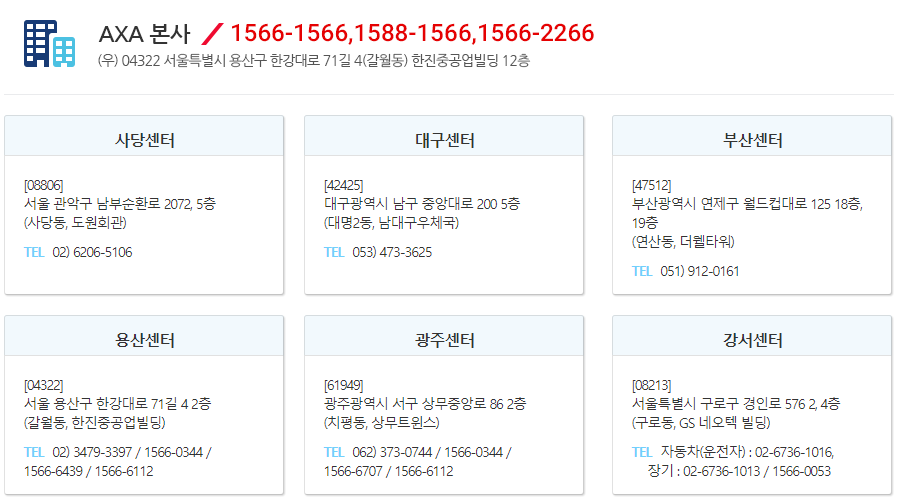The image size is (898, 502).
Task: Click the 사당센터 card header
Action: click(144, 136)
